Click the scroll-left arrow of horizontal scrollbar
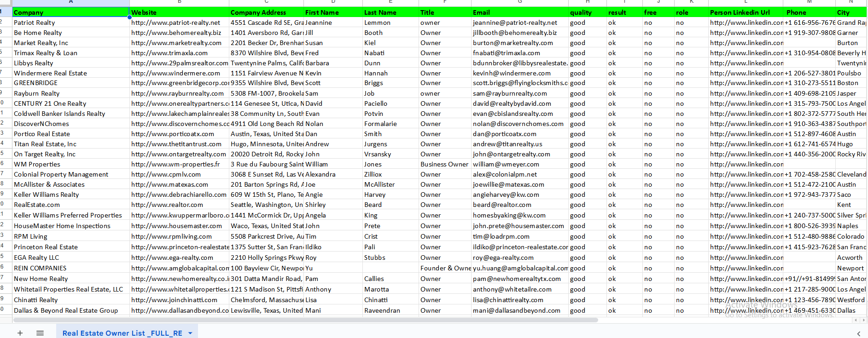 (x=856, y=320)
